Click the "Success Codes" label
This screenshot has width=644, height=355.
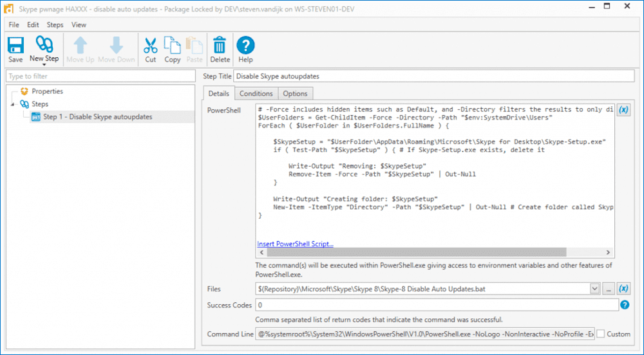[229, 305]
